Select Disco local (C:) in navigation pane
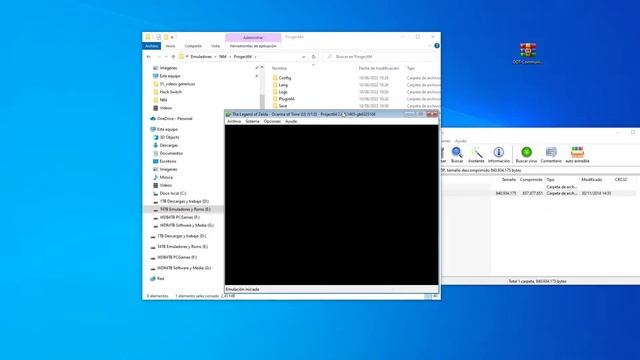 tap(169, 193)
